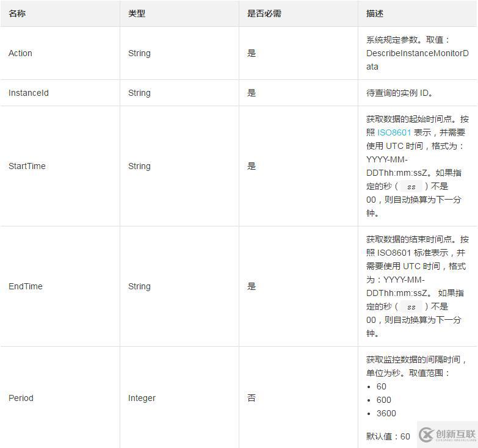Click the ss code tag in EndTime description
Viewport: 478px width, 448px height.
pyautogui.click(x=411, y=306)
